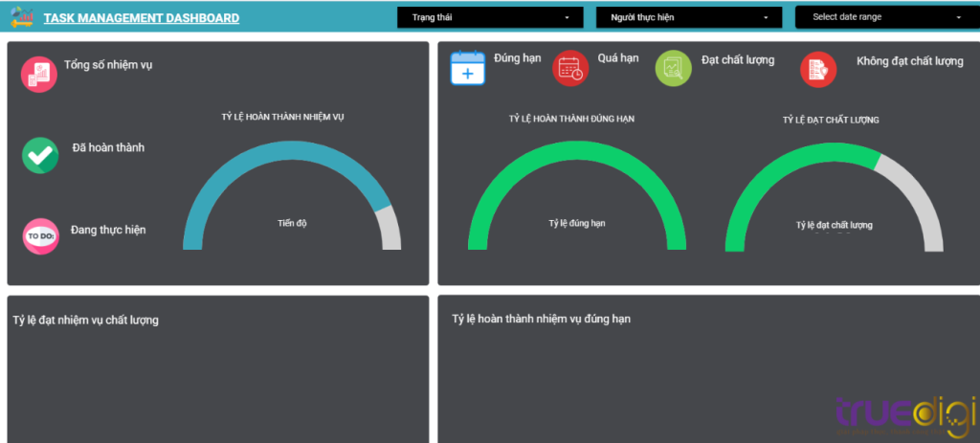
Task: Click the Task Management Dashboard title link
Action: coord(142,18)
